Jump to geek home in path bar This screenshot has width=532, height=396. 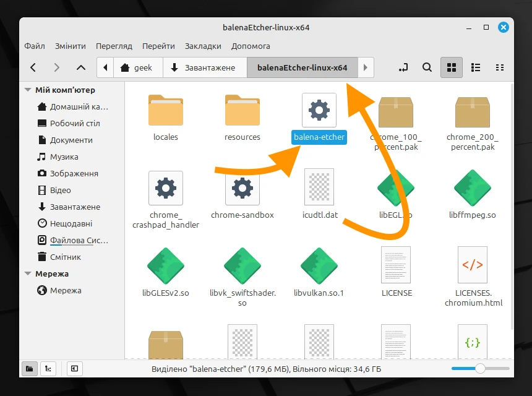pyautogui.click(x=138, y=67)
